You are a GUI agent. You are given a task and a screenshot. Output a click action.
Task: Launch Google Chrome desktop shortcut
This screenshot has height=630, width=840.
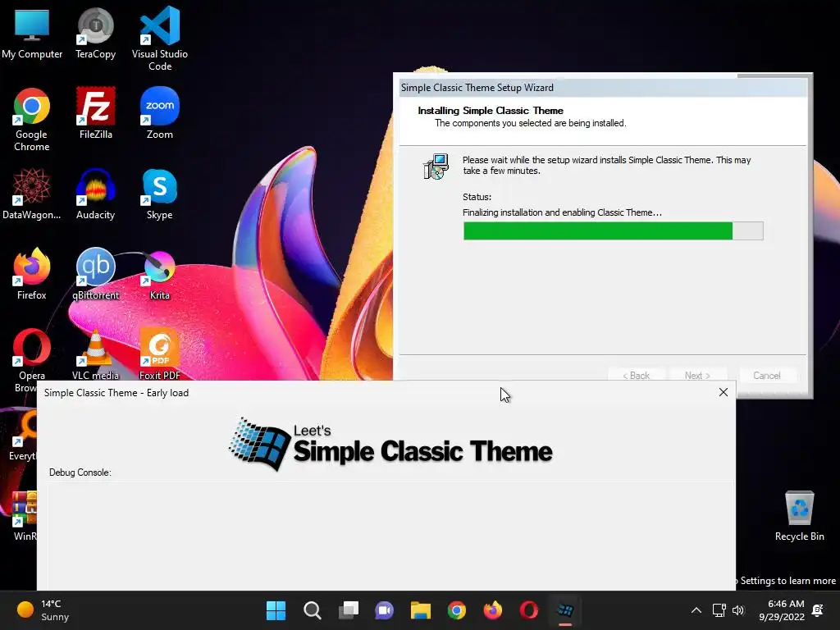coord(32,119)
